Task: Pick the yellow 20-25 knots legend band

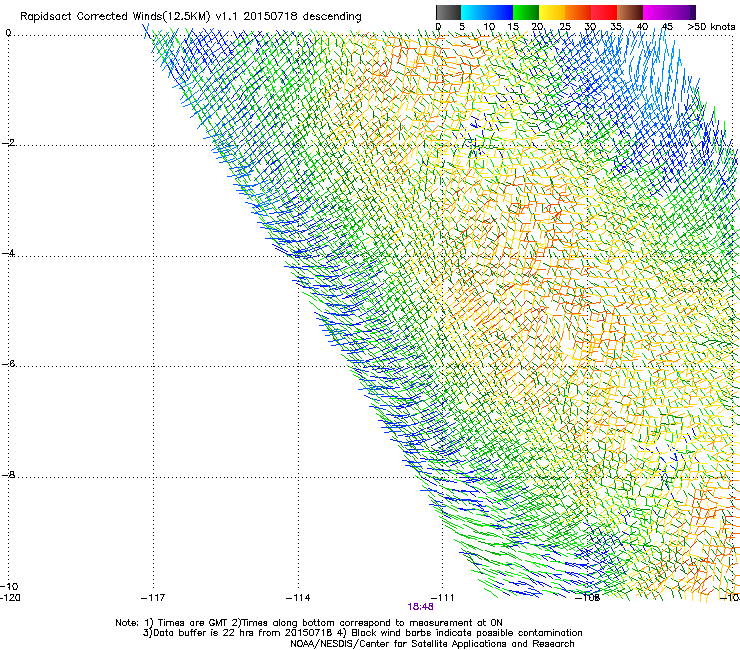Action: click(552, 12)
